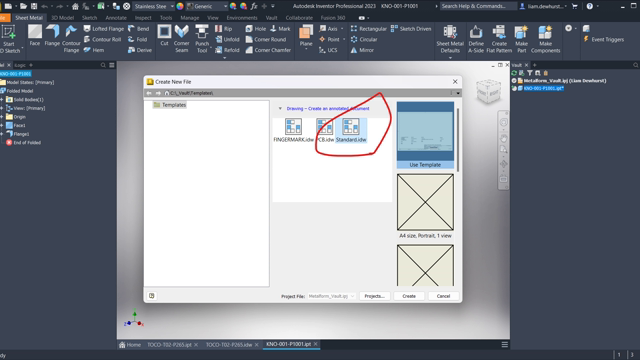Select the Contour Flange tool

click(x=71, y=39)
